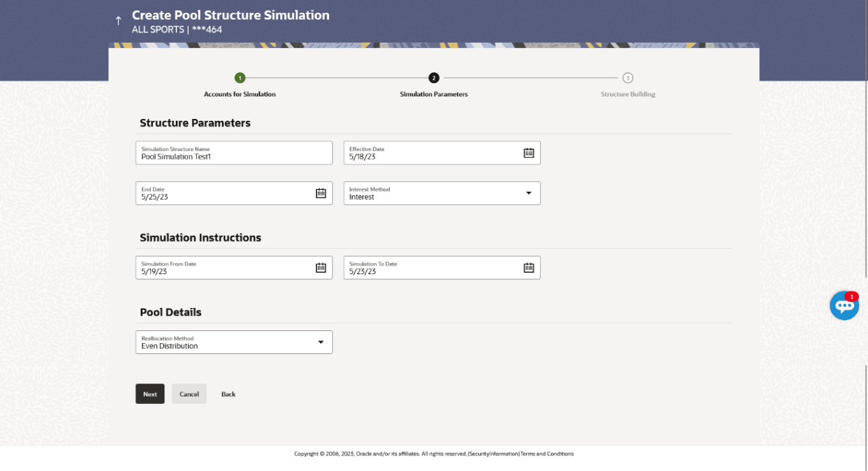Go to Accounts for Simulation step
The image size is (868, 471).
[240, 94]
